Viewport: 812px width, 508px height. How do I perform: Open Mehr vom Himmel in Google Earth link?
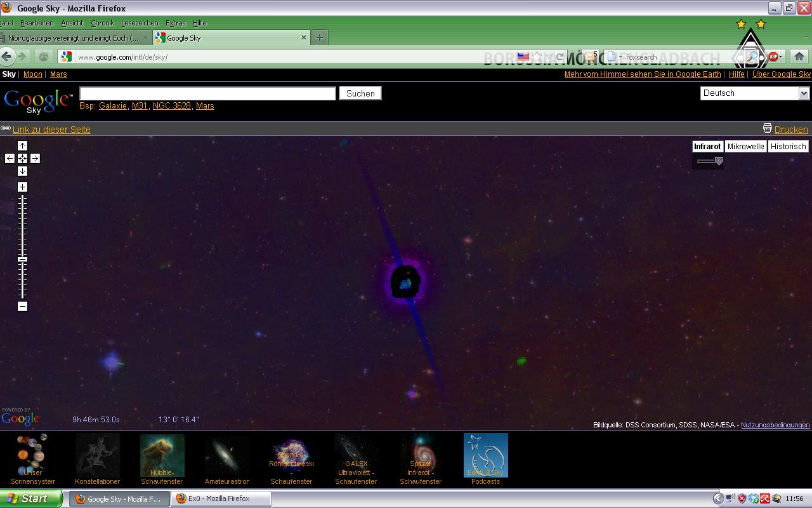(643, 74)
